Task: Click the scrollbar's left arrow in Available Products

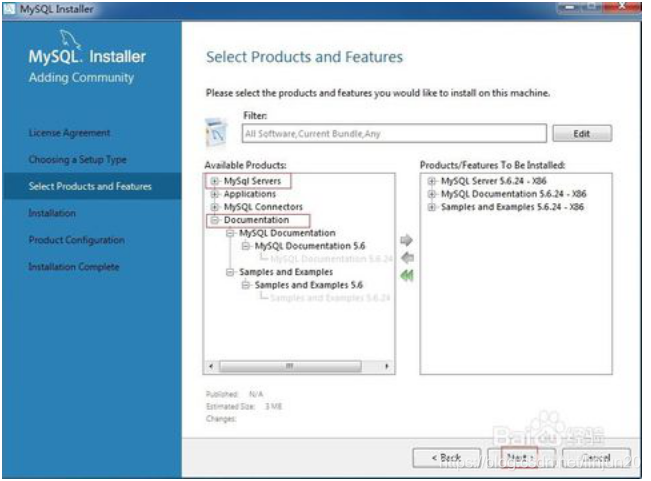Action: pos(211,366)
